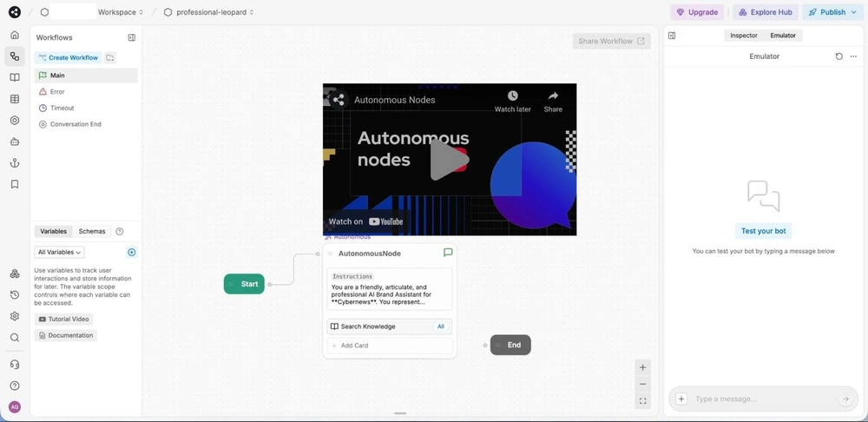868x422 pixels.
Task: Open the Tutorial Video link
Action: click(x=63, y=319)
